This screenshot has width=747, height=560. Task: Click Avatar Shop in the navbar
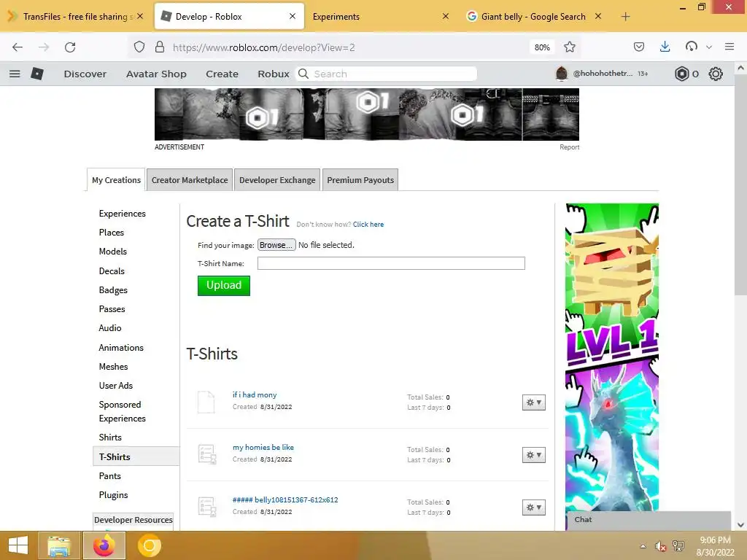click(156, 74)
